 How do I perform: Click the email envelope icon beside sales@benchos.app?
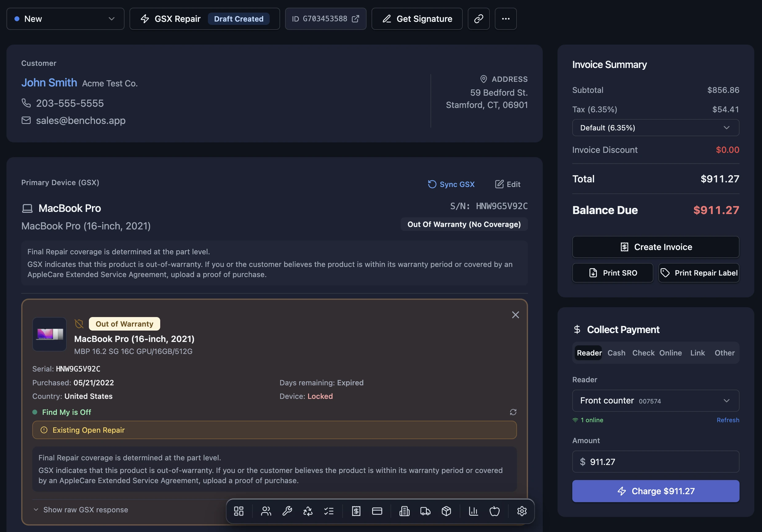(26, 120)
